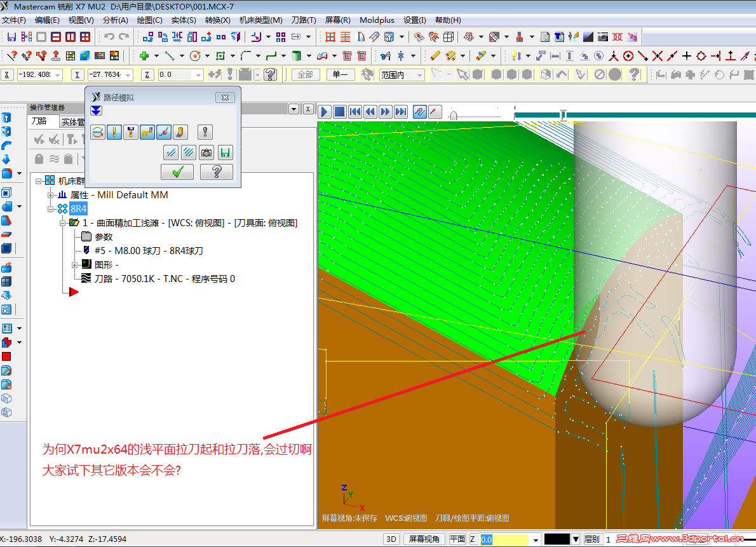Open the Moldplus menu
This screenshot has width=756, height=547.
377,20
